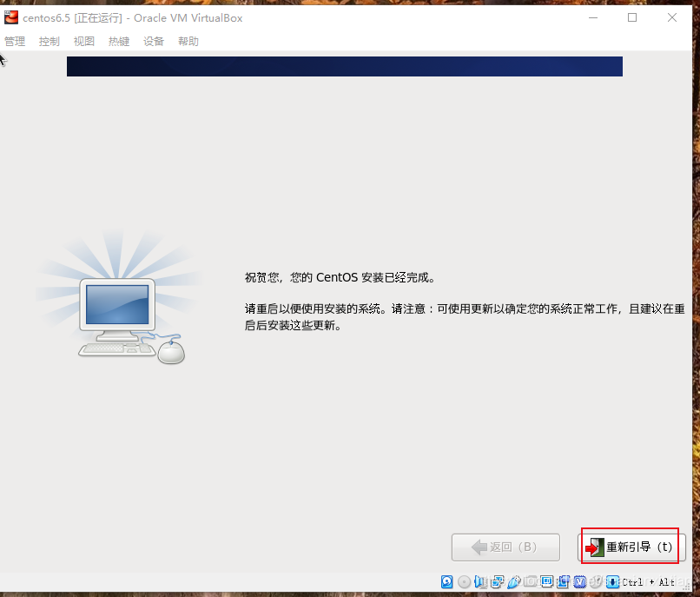700x597 pixels.
Task: Click the host key down-arrow icon
Action: (x=613, y=582)
